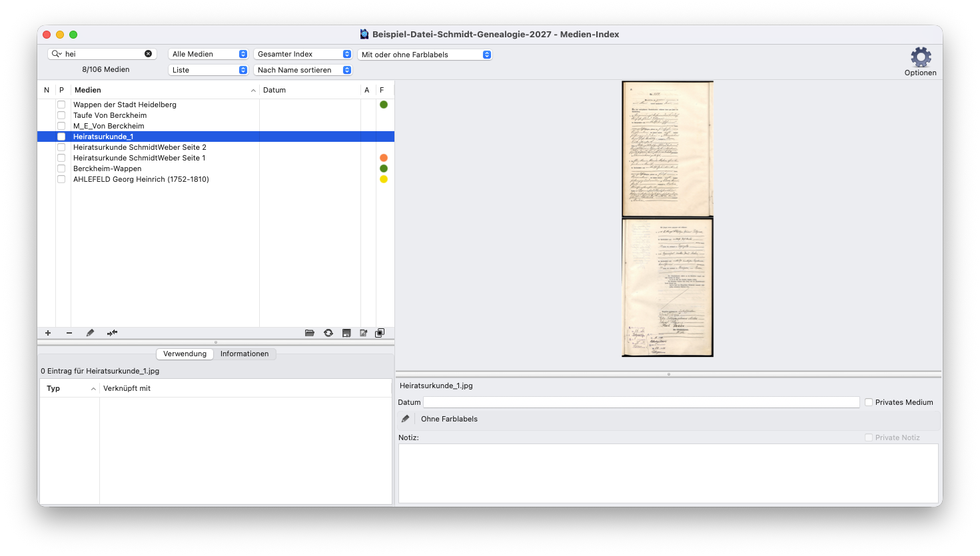Open the Nach Name sortieren dropdown
Viewport: 980px width, 556px height.
303,70
